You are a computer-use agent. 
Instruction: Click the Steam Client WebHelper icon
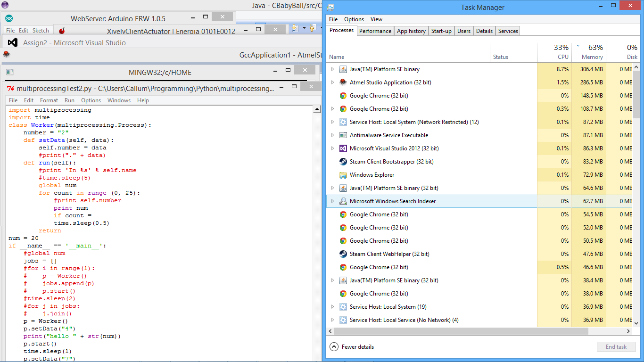click(343, 254)
